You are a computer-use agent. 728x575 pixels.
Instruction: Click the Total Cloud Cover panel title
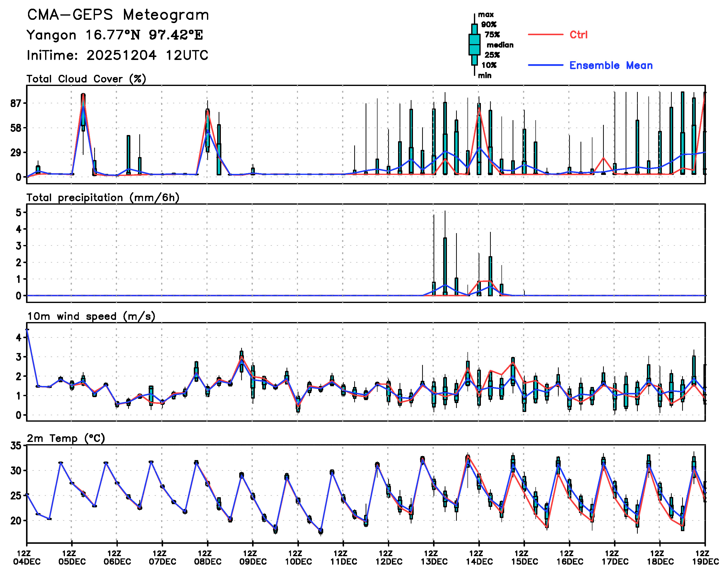tap(86, 79)
